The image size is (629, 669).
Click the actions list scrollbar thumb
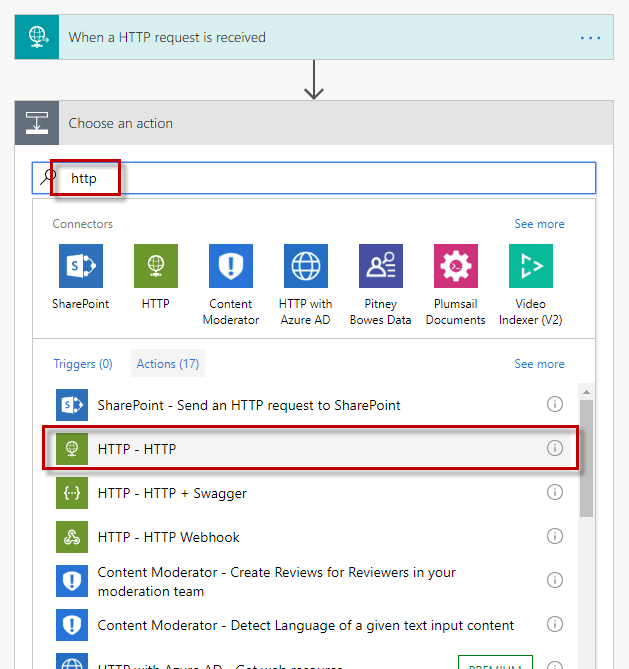coord(586,458)
